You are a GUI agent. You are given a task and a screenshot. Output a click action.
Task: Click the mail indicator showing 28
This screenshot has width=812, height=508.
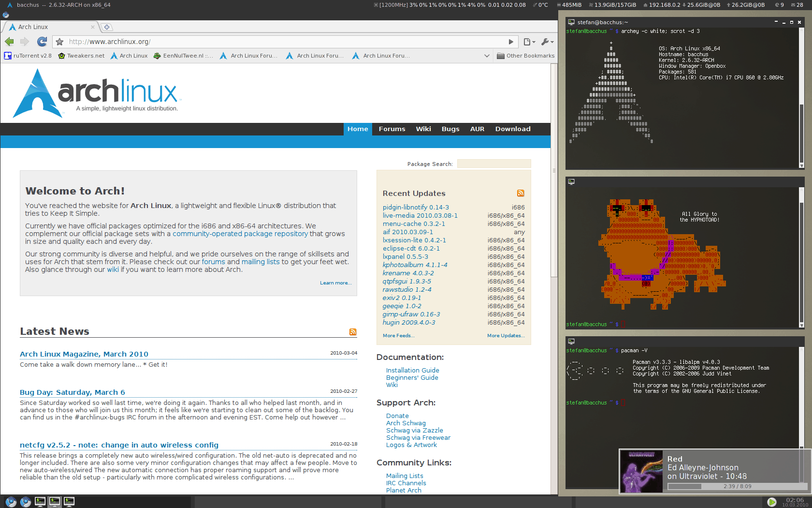point(797,5)
